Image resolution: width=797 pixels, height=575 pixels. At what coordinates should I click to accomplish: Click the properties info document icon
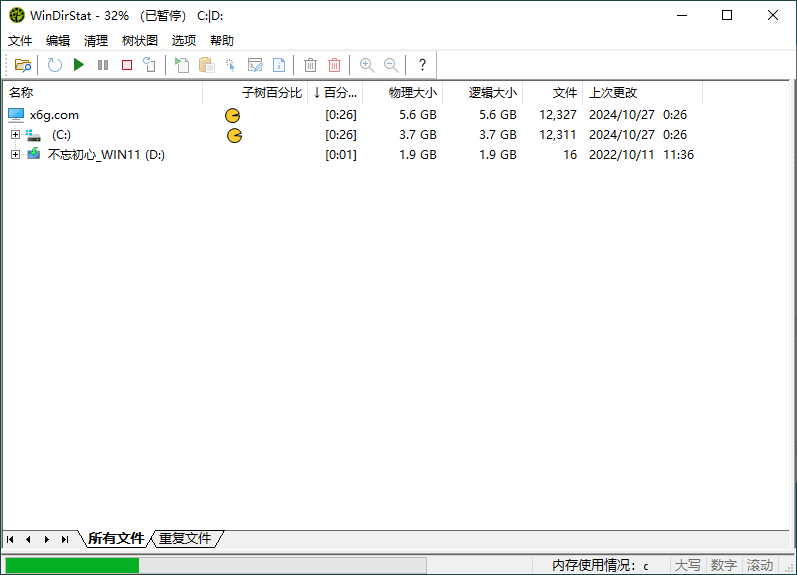[x=279, y=65]
